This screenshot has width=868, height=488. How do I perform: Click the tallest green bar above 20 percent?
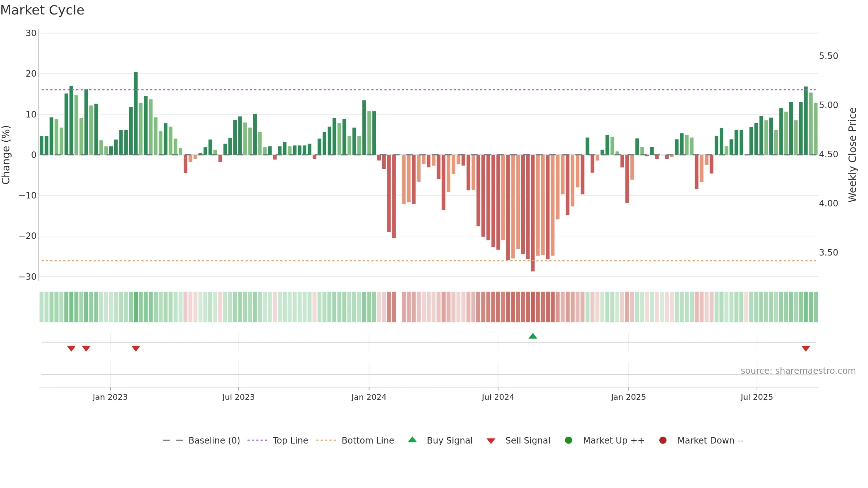coord(136,114)
